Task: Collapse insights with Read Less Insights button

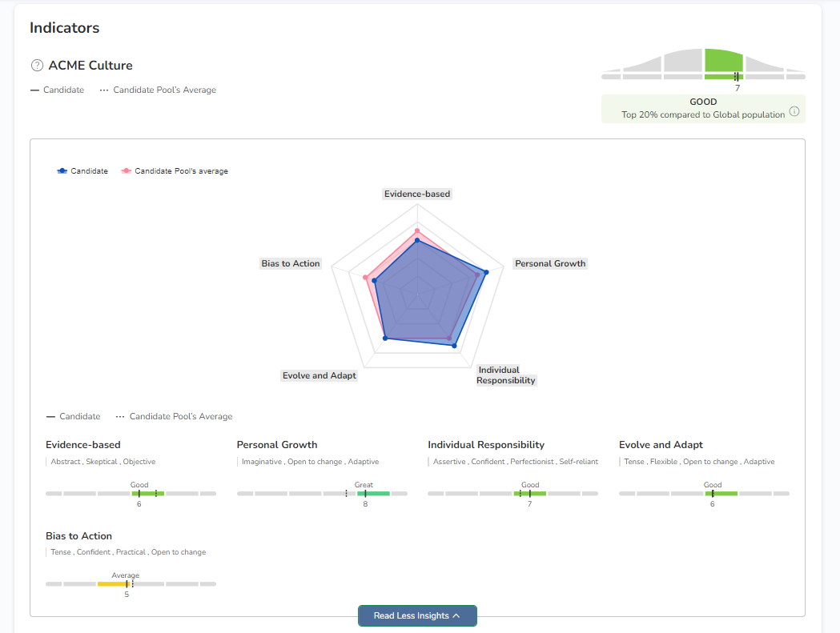Action: 417,615
